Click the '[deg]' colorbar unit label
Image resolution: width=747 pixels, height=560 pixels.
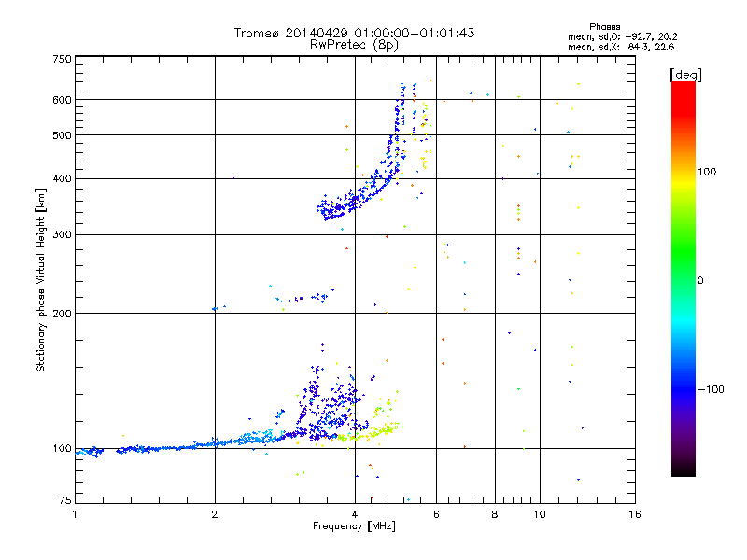pyautogui.click(x=685, y=76)
